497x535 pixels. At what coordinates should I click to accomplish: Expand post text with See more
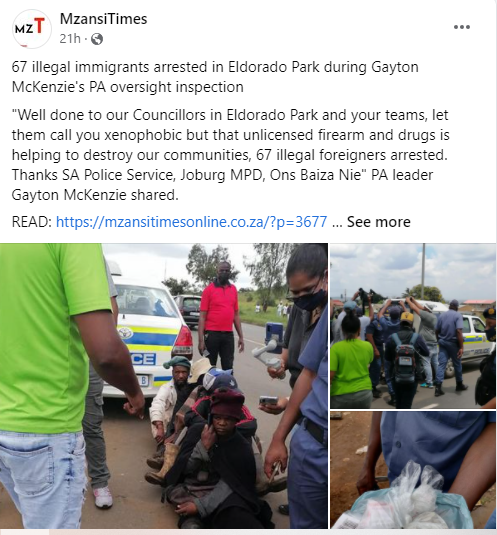click(x=379, y=222)
